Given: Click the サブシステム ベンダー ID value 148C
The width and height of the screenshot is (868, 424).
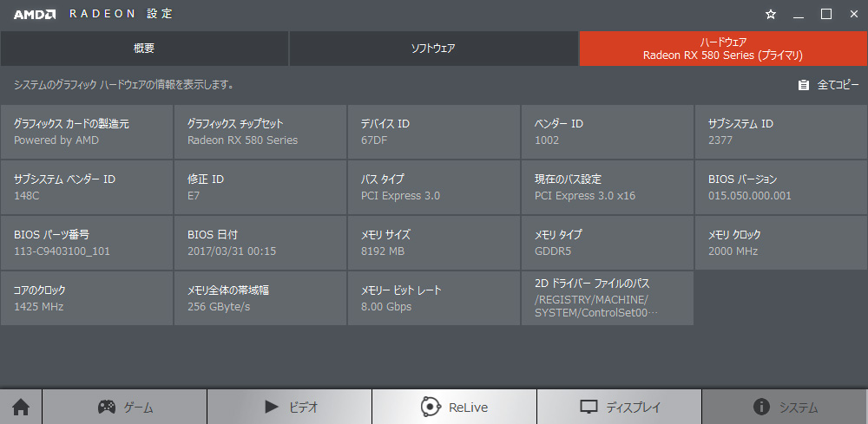Looking at the screenshot, I should (x=27, y=196).
